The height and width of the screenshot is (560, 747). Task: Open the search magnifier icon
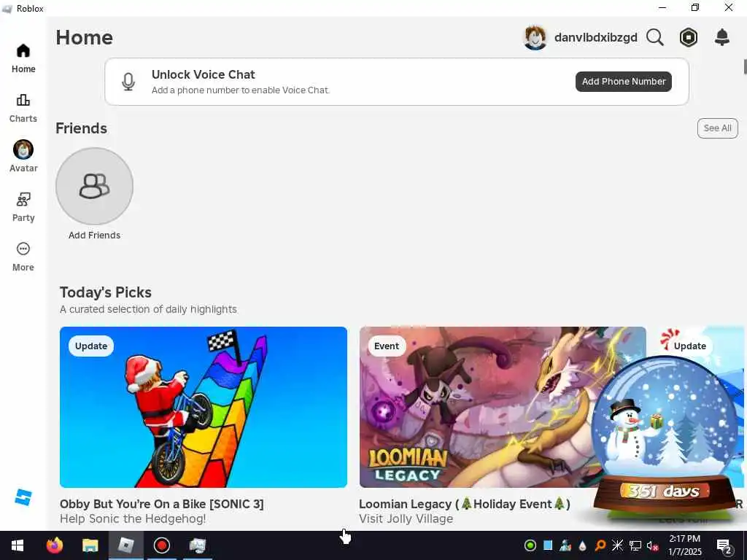pos(655,37)
